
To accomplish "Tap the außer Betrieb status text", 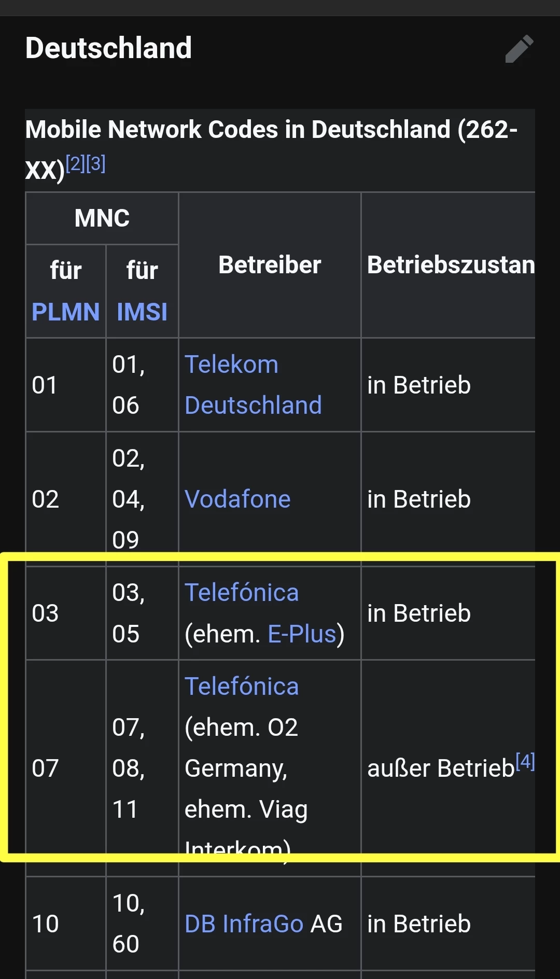I will tap(440, 768).
